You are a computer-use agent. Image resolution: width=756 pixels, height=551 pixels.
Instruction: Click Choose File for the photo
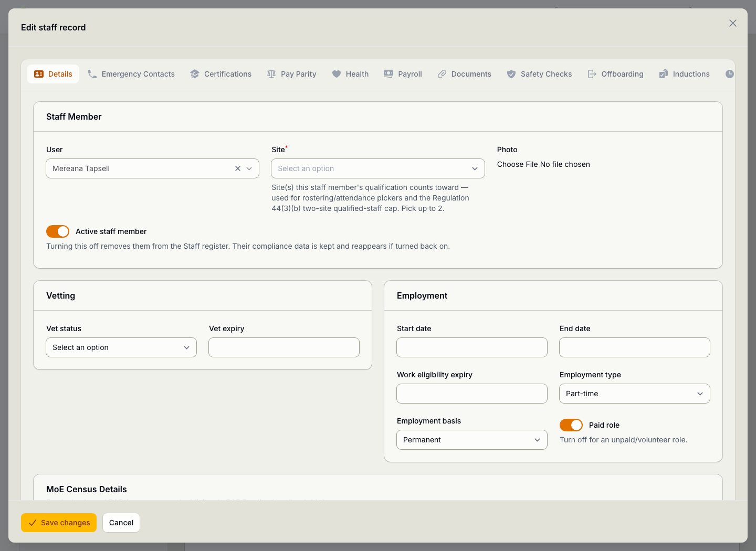click(518, 164)
